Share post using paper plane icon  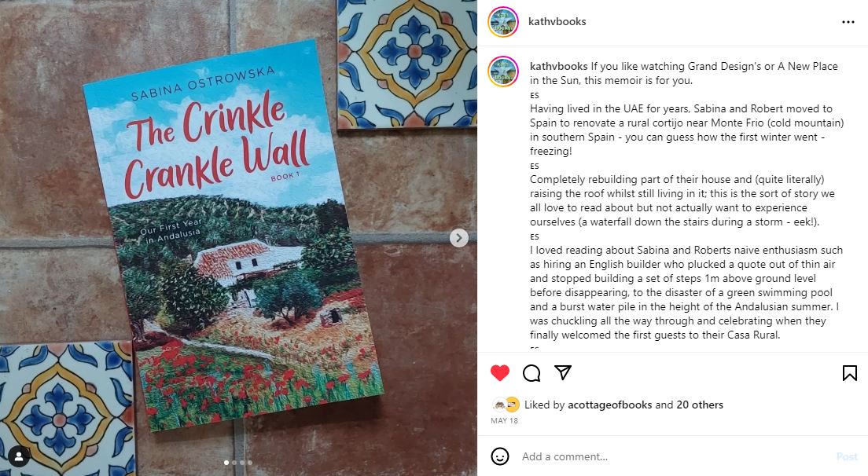[x=562, y=372]
